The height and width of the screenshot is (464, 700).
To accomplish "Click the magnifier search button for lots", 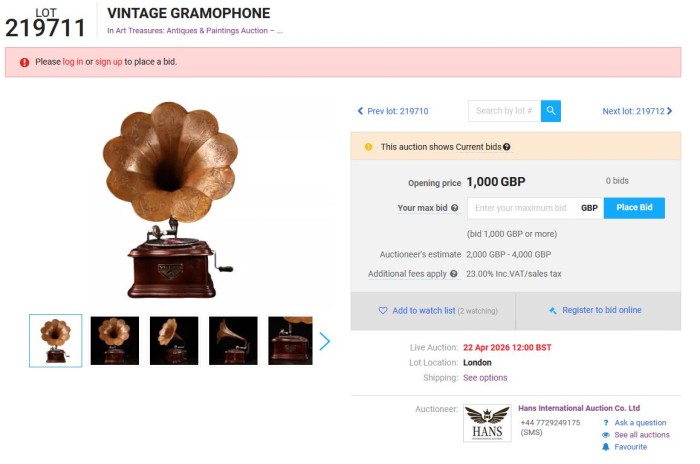I will [x=551, y=111].
